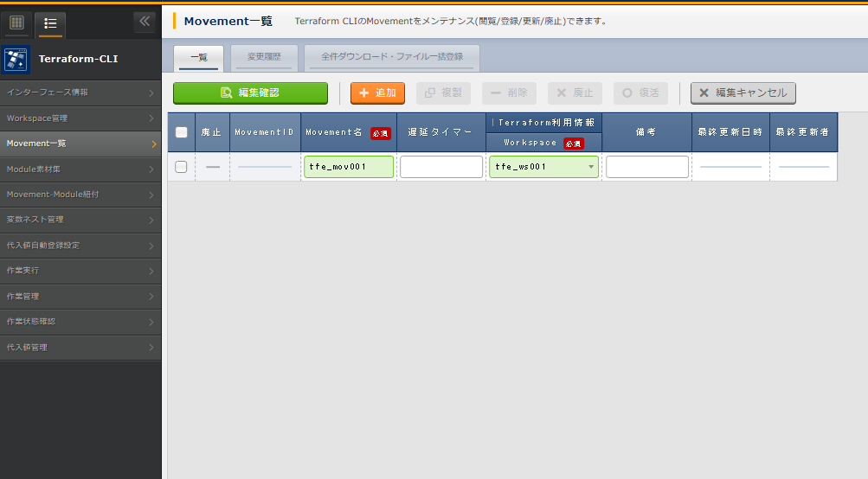Click the Terraform-CLI title text
Viewport: 868px width, 479px height.
click(78, 59)
